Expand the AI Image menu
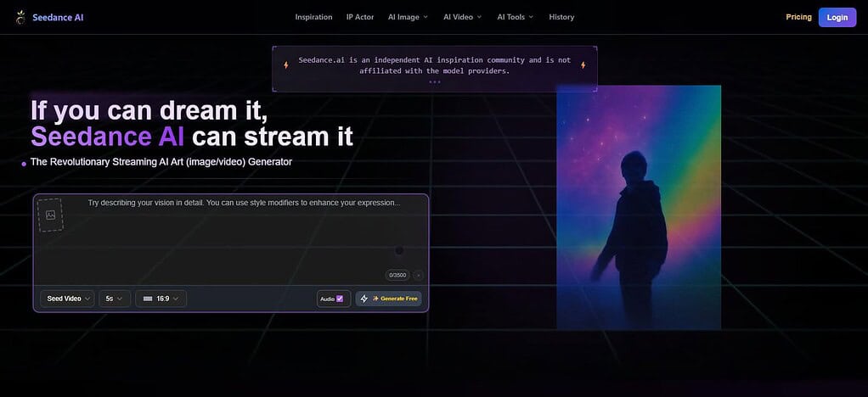The image size is (868, 397). (x=408, y=17)
